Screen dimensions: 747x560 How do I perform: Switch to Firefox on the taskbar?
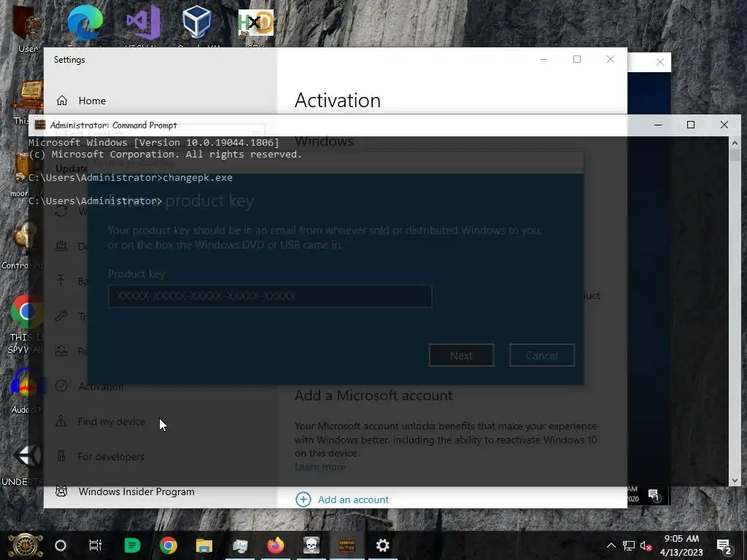tap(275, 545)
